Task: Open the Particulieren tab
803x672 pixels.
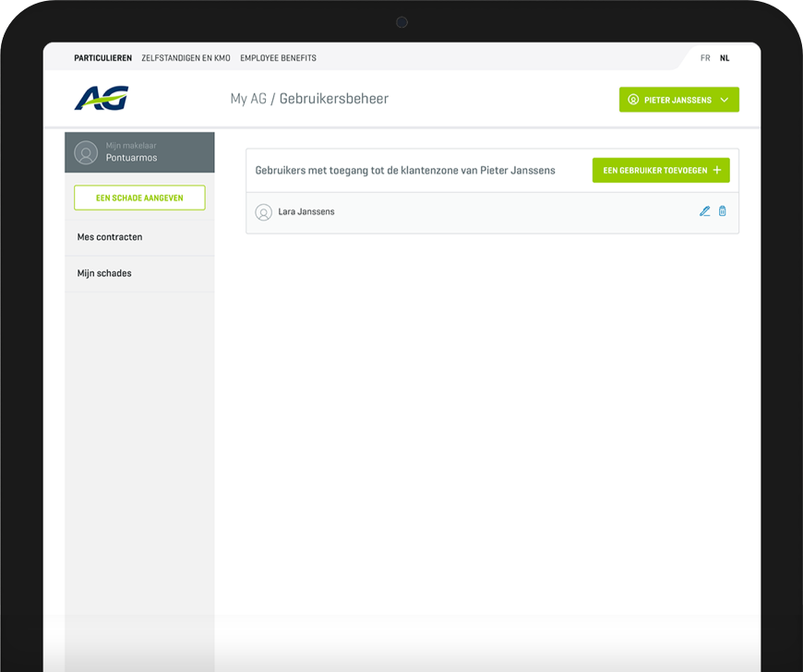Action: (102, 58)
